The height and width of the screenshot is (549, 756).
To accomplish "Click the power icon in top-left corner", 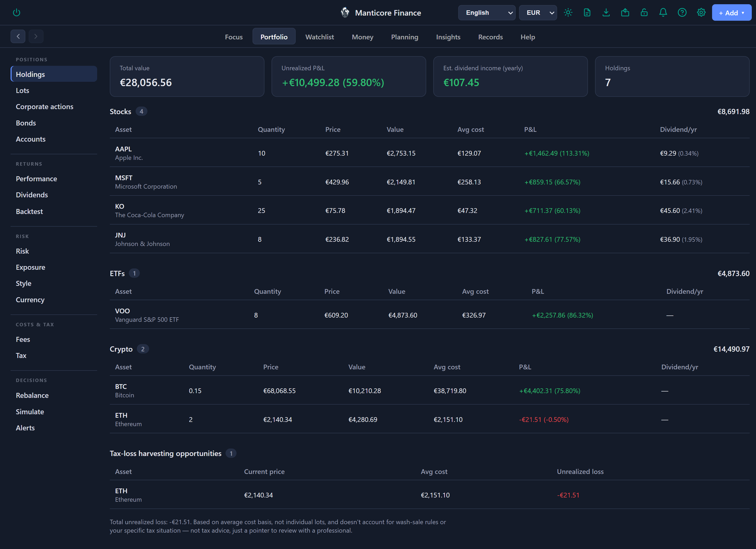I will [16, 13].
